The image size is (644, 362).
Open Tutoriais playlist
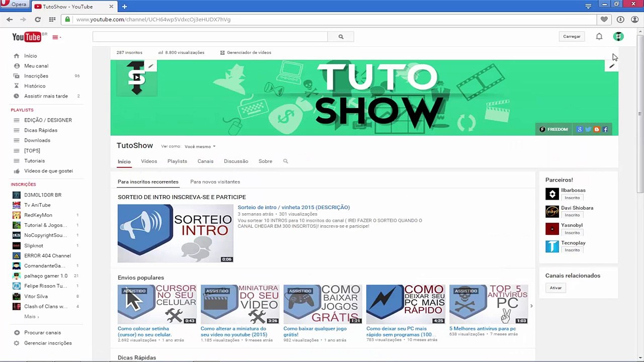[34, 161]
